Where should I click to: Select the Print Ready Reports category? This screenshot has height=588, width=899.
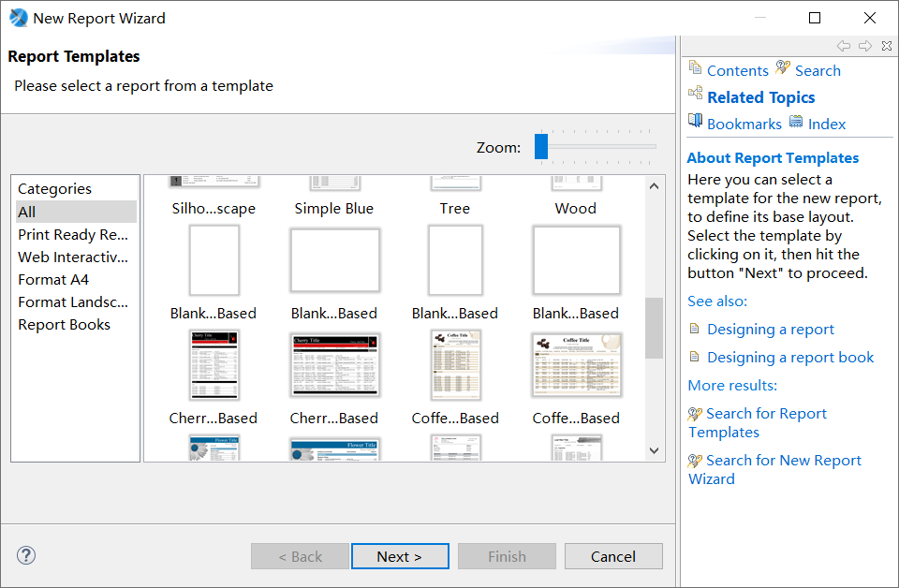click(x=73, y=234)
